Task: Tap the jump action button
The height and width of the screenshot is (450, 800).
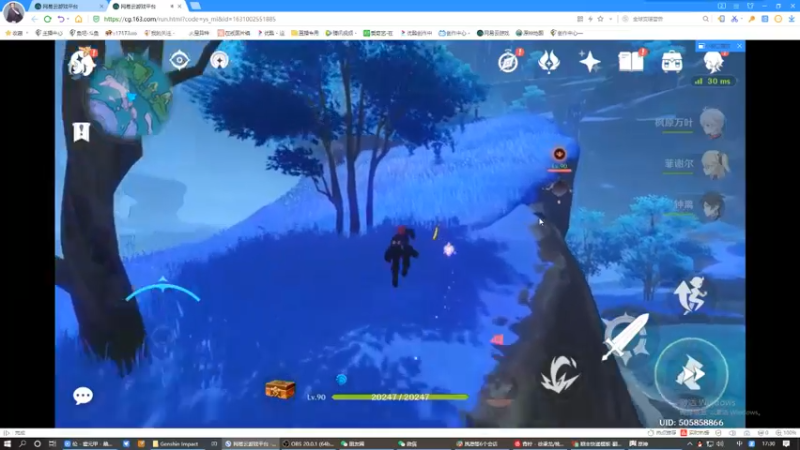Action: click(689, 295)
